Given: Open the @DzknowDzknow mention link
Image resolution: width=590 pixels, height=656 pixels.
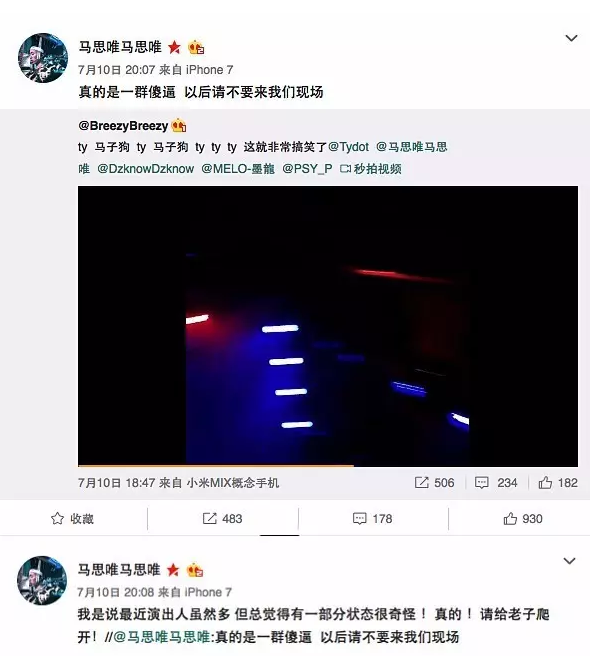Looking at the screenshot, I should (146, 169).
